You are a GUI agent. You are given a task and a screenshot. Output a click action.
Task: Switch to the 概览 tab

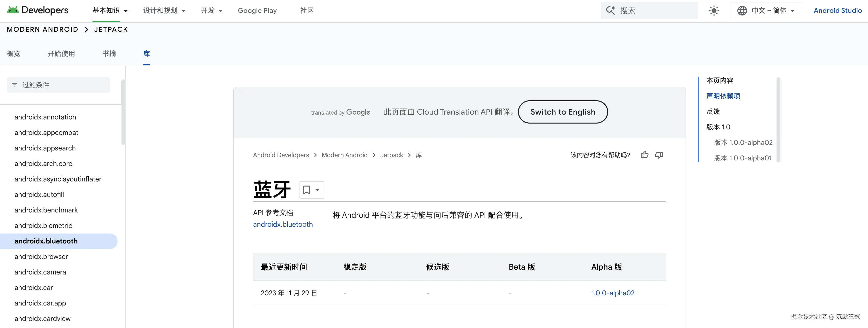(14, 54)
